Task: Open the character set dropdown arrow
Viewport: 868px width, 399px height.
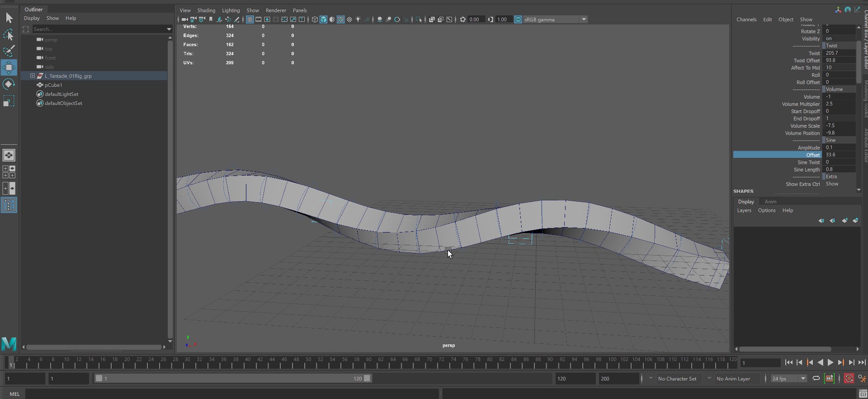Action: click(x=651, y=378)
